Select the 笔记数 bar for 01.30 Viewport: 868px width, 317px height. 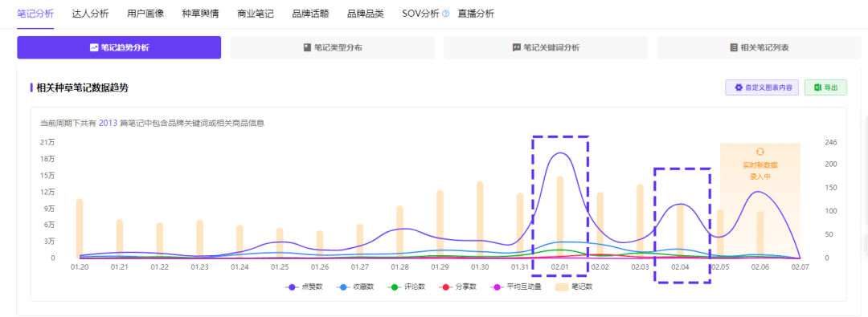coord(480,220)
